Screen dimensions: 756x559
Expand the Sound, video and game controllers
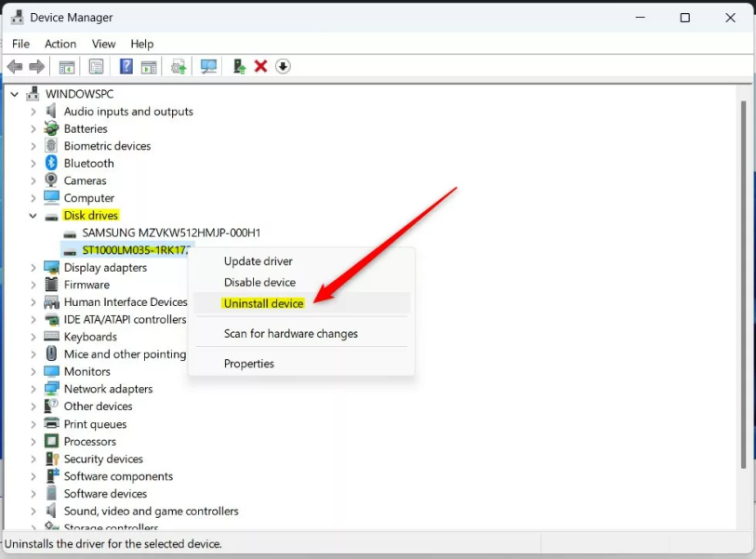coord(33,511)
